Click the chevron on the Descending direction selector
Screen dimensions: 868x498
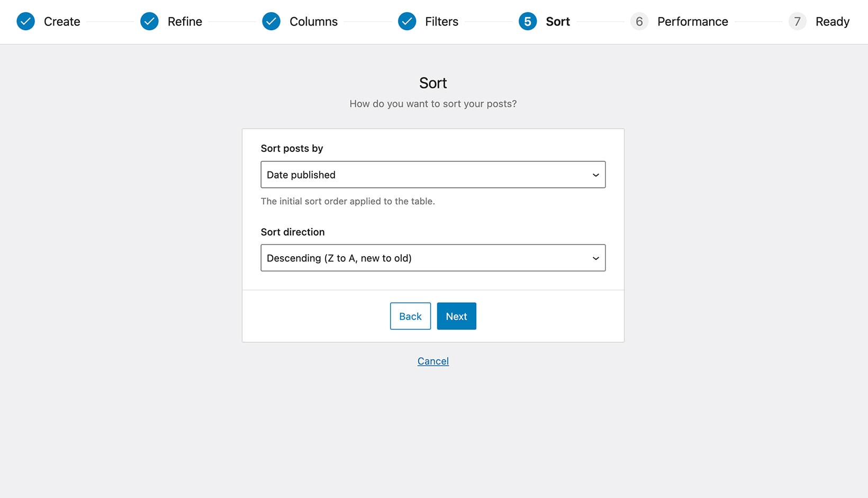(x=596, y=258)
